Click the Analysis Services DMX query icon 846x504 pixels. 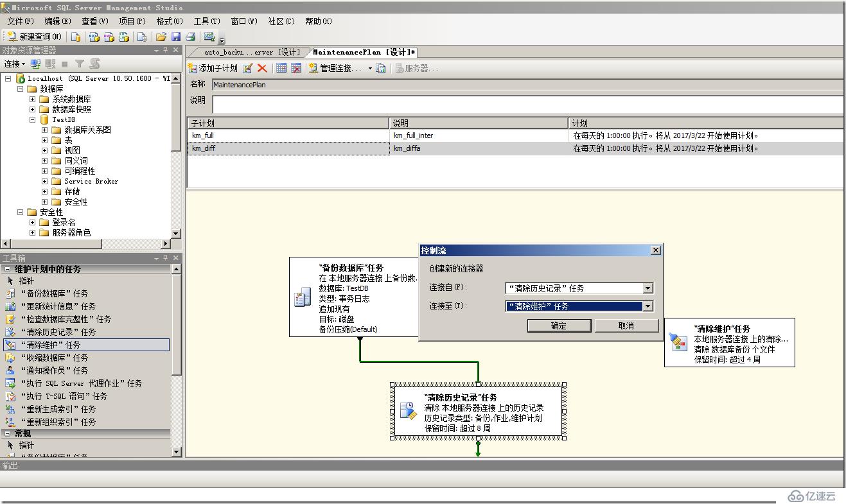[109, 37]
